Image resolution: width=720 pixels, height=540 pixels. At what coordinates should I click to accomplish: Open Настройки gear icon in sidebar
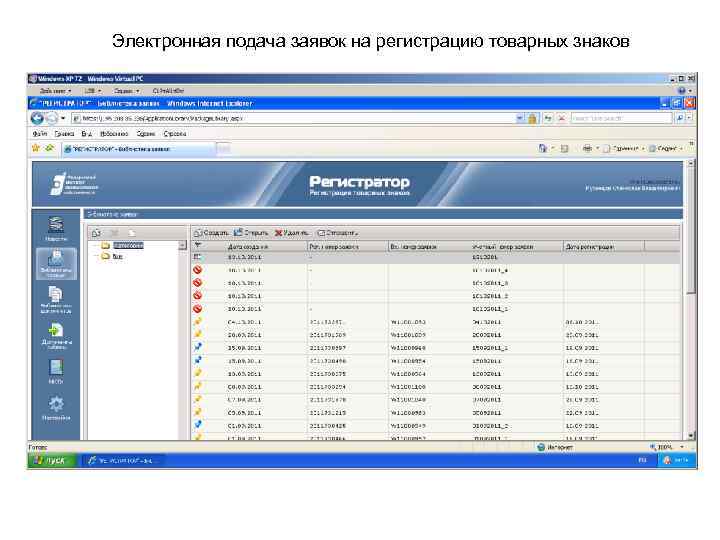pyautogui.click(x=56, y=408)
